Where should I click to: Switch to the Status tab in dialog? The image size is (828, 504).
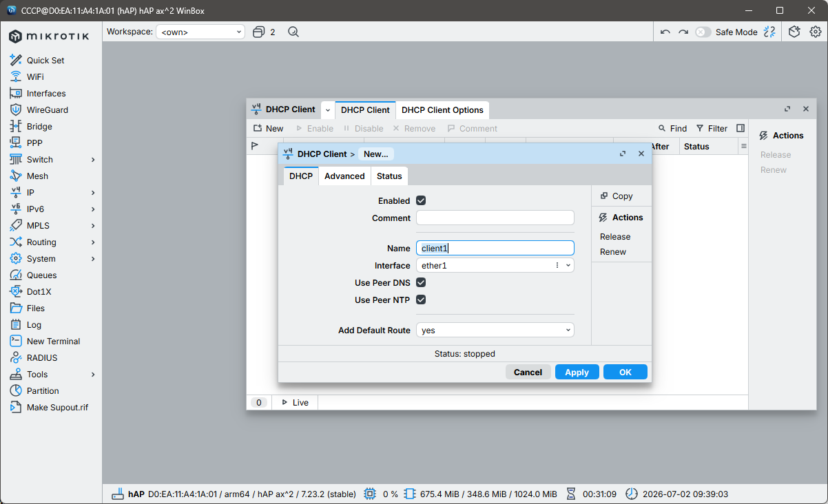pos(389,176)
